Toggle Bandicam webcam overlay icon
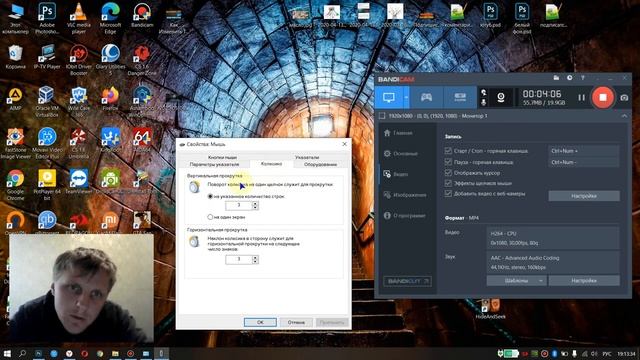Viewport: 640px width, 360px height. [x=501, y=97]
